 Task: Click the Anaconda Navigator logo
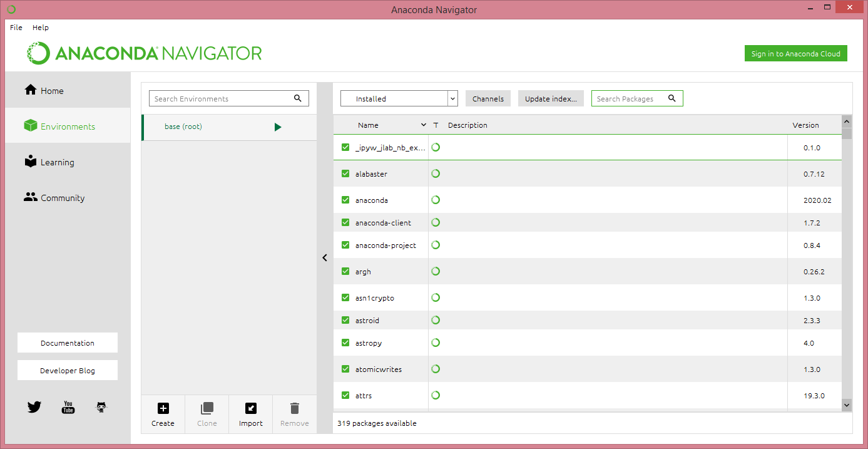tap(144, 53)
